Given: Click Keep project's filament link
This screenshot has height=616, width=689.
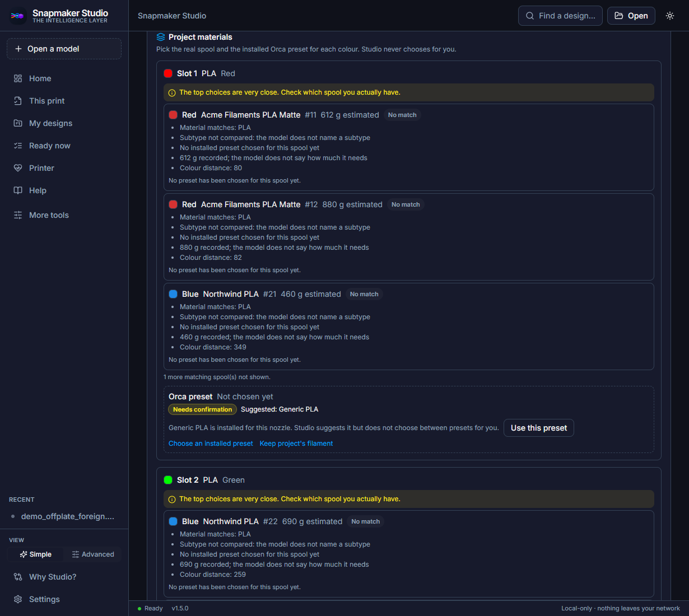Looking at the screenshot, I should pos(296,444).
